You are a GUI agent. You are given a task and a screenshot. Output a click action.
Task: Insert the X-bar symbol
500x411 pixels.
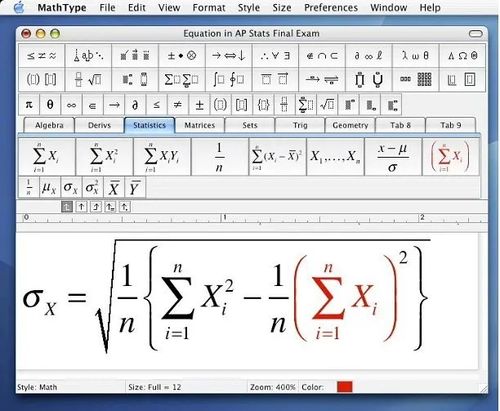(x=114, y=188)
